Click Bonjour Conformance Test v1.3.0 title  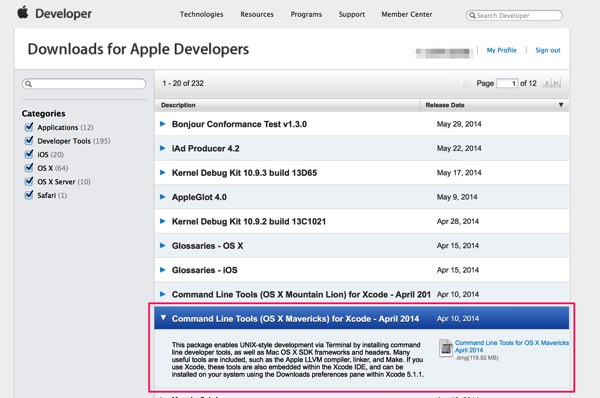coord(239,124)
